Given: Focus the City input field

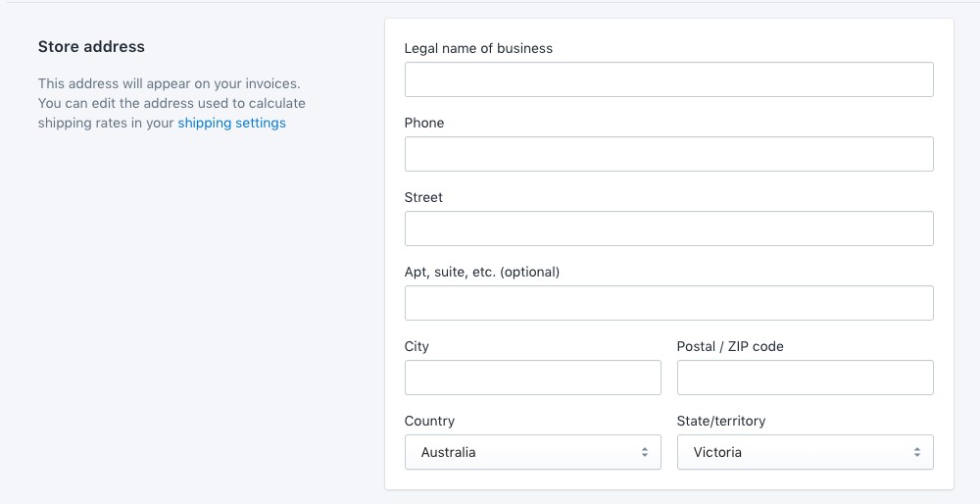Looking at the screenshot, I should 532,378.
